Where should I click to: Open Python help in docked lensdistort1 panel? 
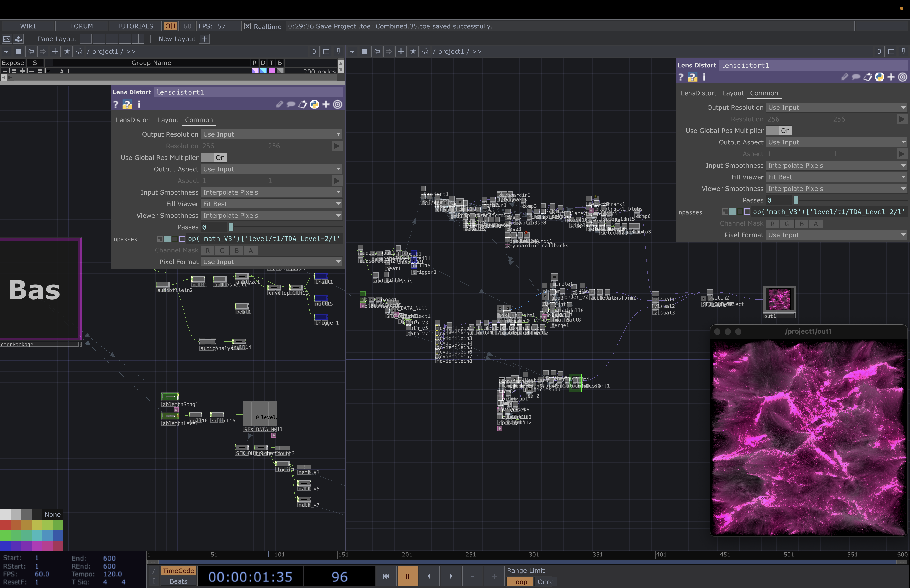tap(692, 77)
